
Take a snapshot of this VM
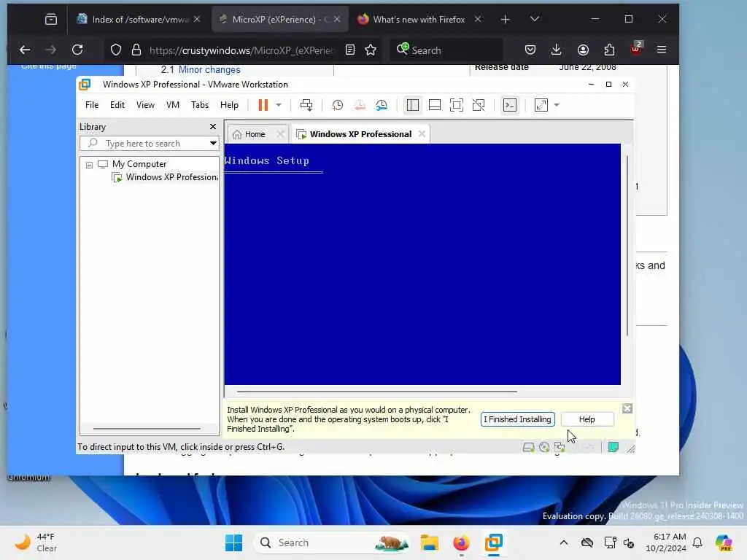(337, 105)
